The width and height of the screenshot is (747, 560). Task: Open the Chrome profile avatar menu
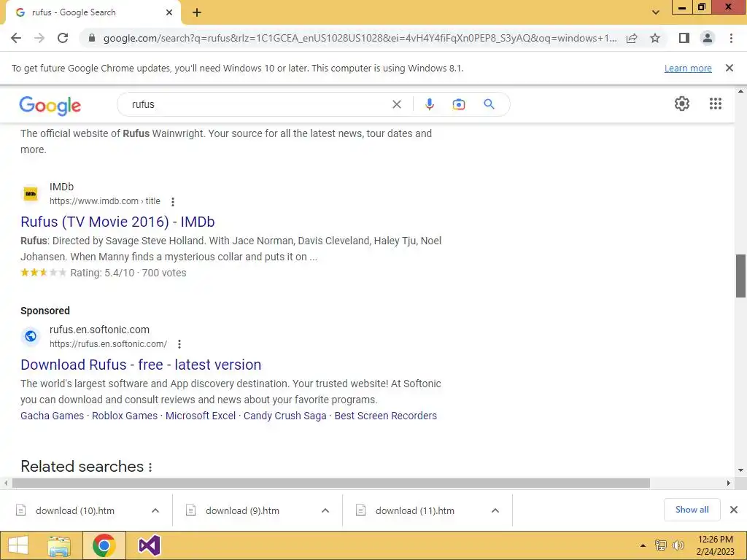(x=708, y=38)
